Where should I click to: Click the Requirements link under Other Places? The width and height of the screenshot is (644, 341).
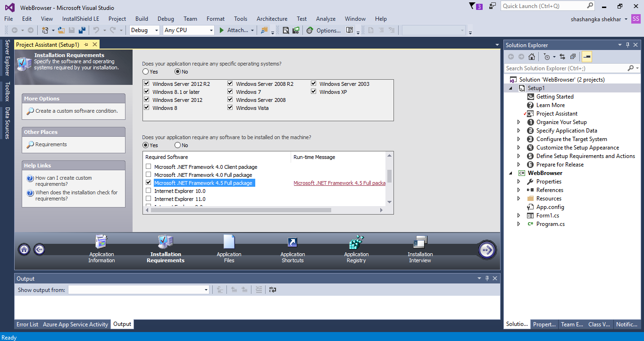click(x=51, y=144)
